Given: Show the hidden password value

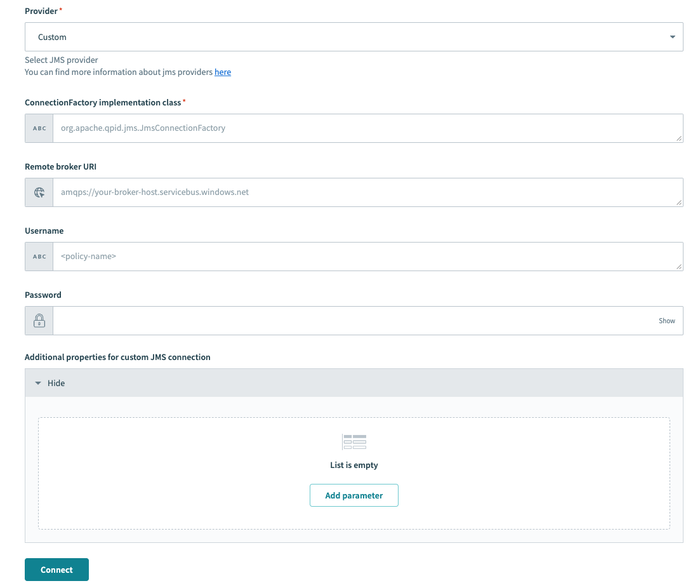Looking at the screenshot, I should pyautogui.click(x=666, y=321).
